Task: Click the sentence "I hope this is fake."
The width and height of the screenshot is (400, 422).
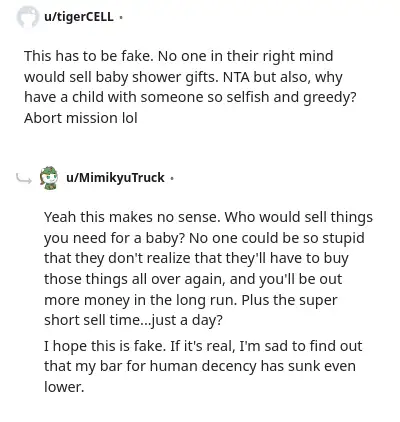Action: click(x=105, y=346)
